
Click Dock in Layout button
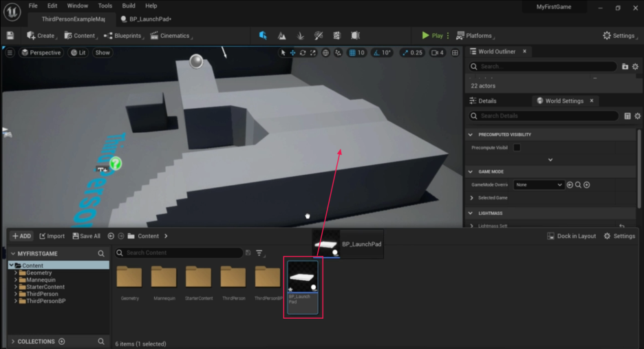[x=572, y=236]
